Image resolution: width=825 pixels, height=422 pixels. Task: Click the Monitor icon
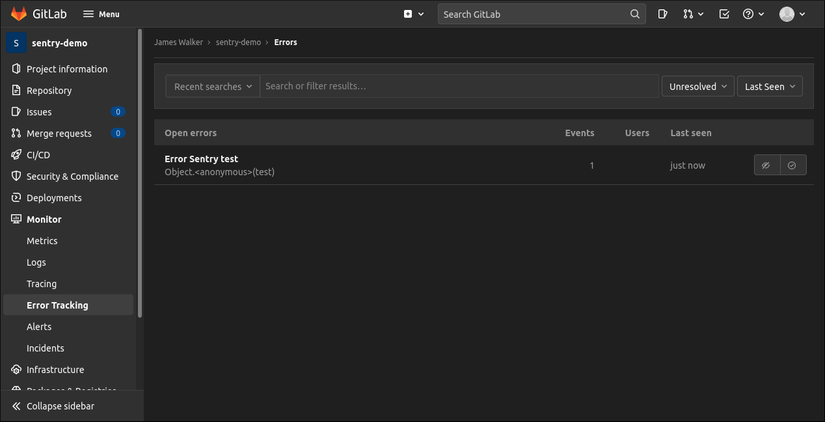click(16, 219)
